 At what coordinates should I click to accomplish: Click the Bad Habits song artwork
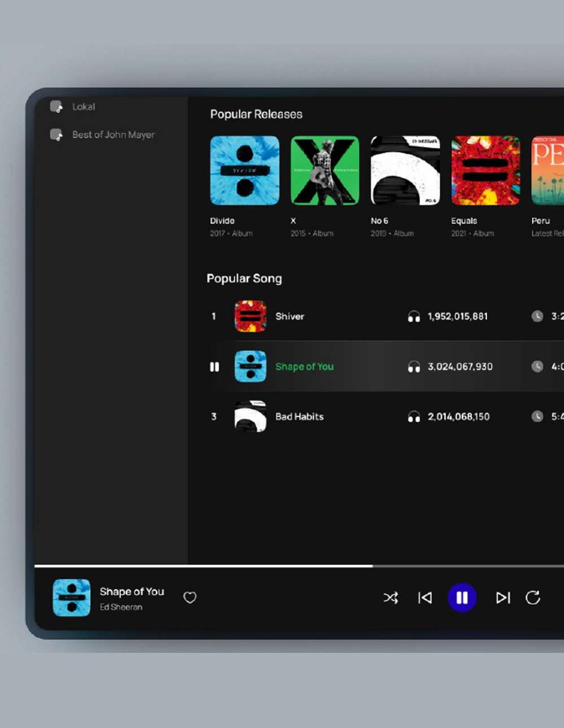tap(250, 417)
